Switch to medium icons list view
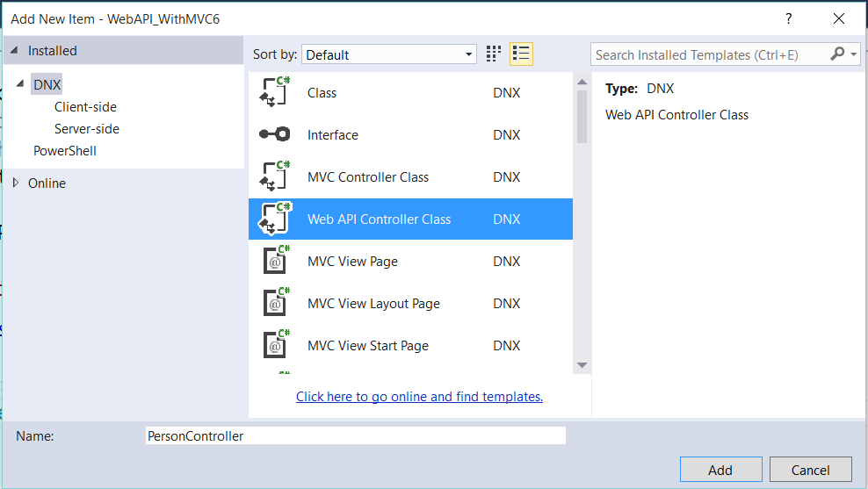 click(521, 54)
